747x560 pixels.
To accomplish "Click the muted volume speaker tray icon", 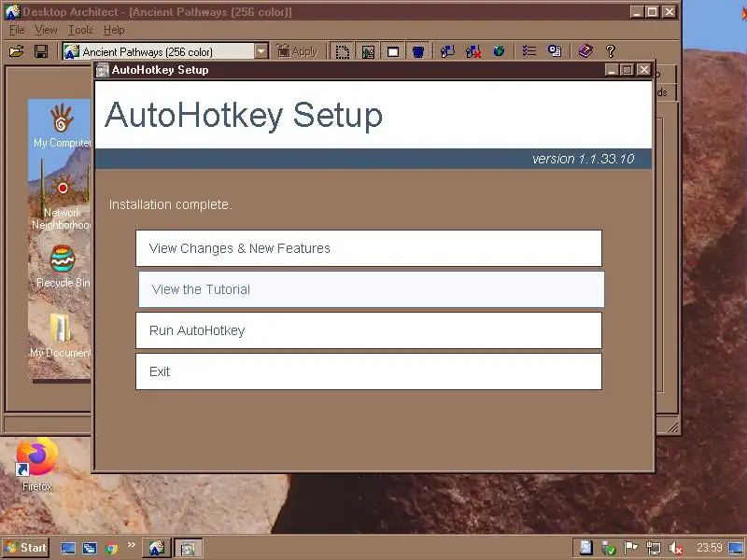I will click(676, 548).
